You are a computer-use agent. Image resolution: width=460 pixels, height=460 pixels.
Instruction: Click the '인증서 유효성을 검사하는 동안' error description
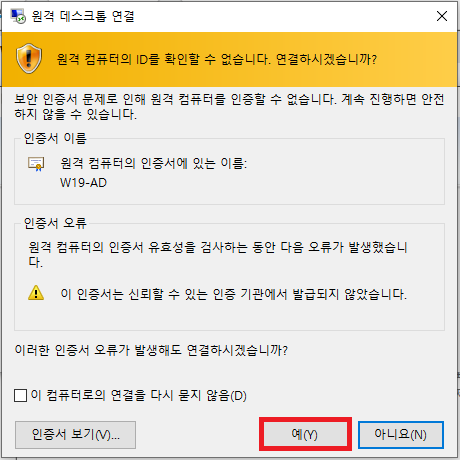[x=218, y=254]
